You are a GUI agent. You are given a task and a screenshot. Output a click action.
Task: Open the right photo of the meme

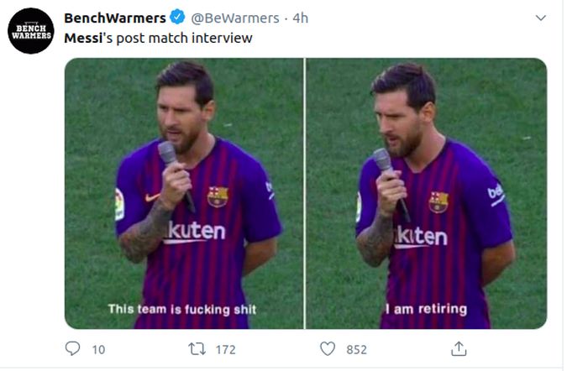point(427,193)
